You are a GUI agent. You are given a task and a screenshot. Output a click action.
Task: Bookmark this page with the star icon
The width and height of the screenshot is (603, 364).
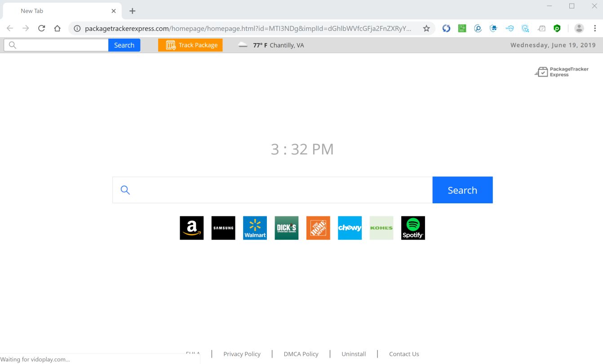[x=426, y=28]
